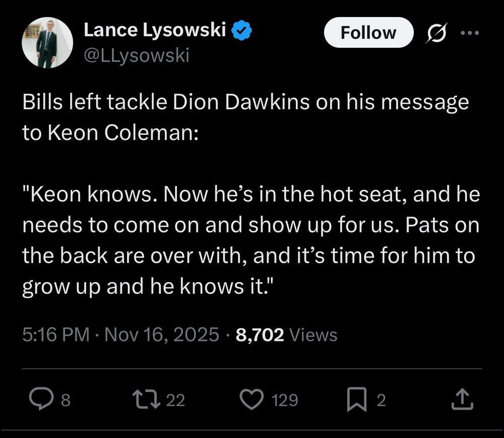
Task: Click the Lance Lysowski display name
Action: coord(155,30)
